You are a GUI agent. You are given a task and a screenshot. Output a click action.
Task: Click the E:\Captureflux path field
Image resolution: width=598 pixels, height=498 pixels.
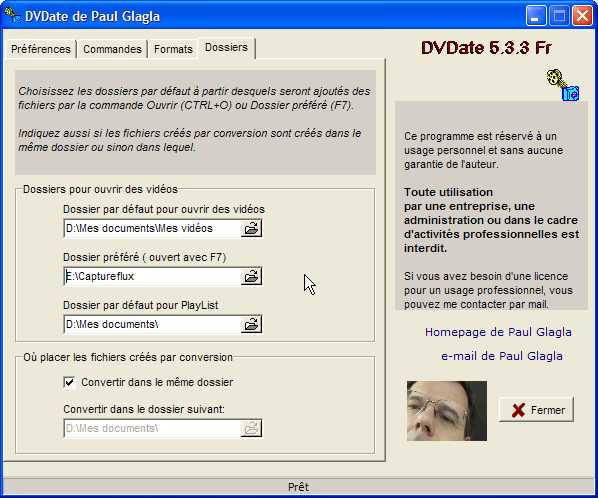coord(152,276)
